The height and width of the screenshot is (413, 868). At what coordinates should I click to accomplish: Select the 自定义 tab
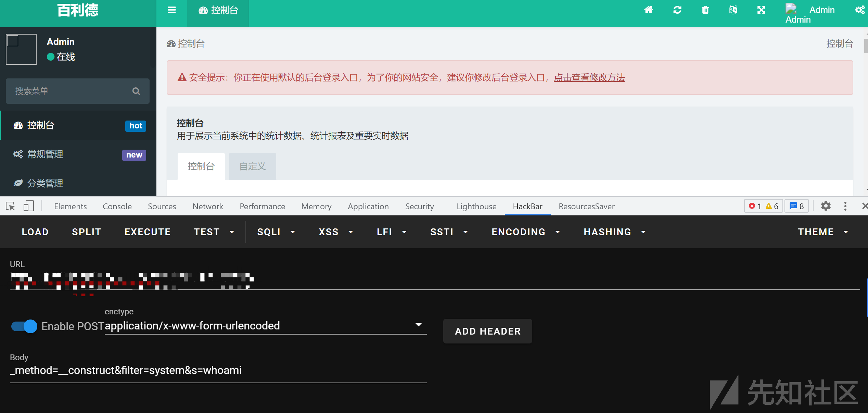pyautogui.click(x=252, y=166)
